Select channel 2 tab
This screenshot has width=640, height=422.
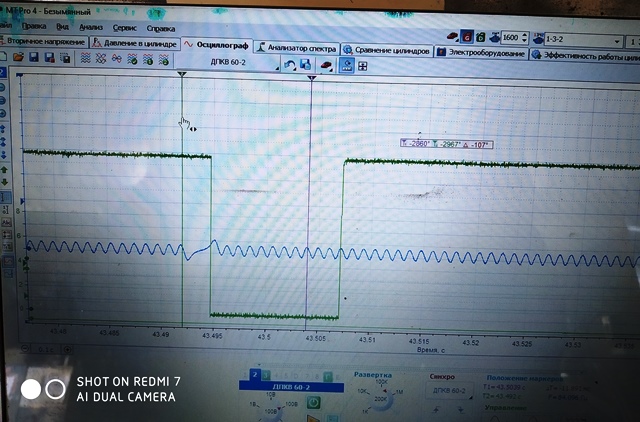pyautogui.click(x=255, y=374)
